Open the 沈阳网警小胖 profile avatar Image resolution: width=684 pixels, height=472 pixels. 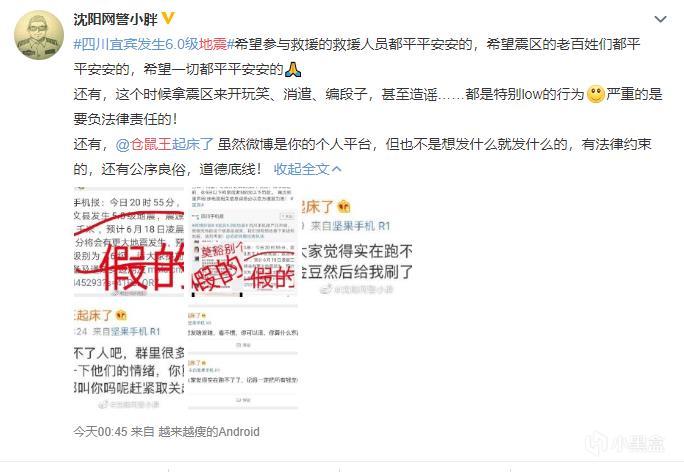[x=39, y=34]
